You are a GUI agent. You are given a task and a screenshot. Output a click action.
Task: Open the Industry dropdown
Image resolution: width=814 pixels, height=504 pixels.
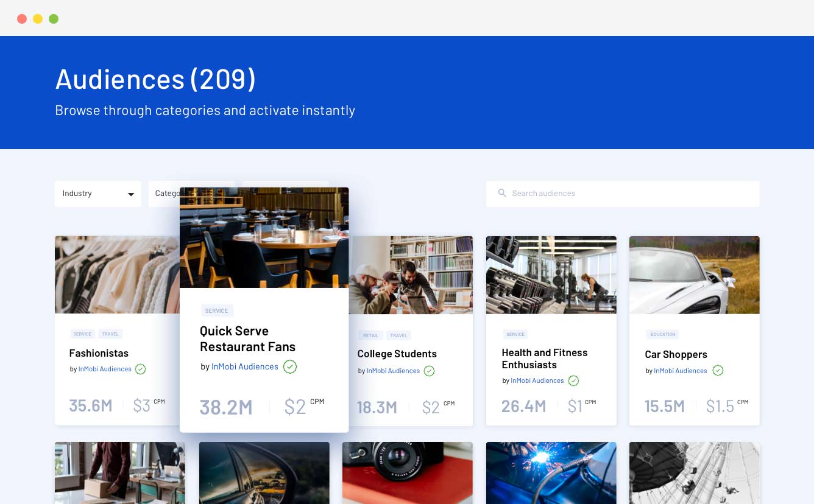click(x=97, y=194)
